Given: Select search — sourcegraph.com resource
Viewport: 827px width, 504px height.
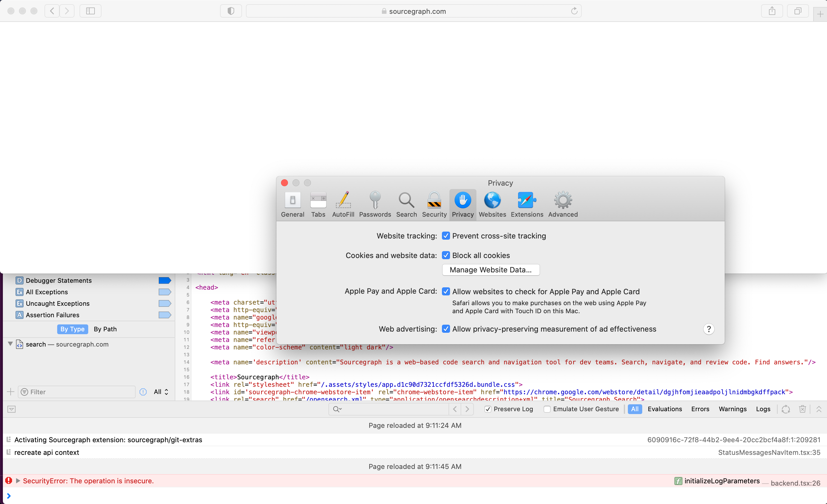Looking at the screenshot, I should pos(67,344).
